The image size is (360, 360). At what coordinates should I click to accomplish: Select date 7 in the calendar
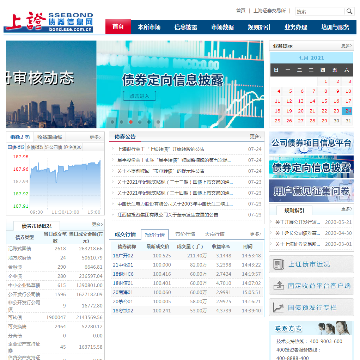313,91
